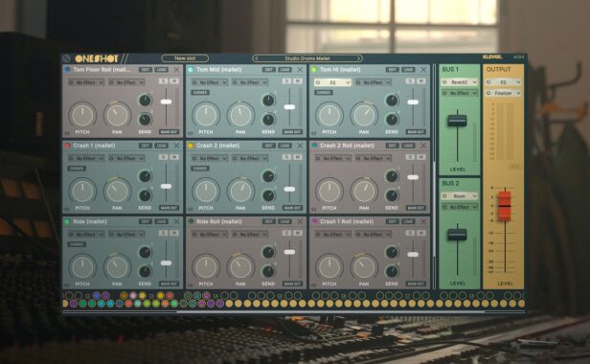Click the red color dot of Crash 1 (mallet)

pyautogui.click(x=67, y=146)
